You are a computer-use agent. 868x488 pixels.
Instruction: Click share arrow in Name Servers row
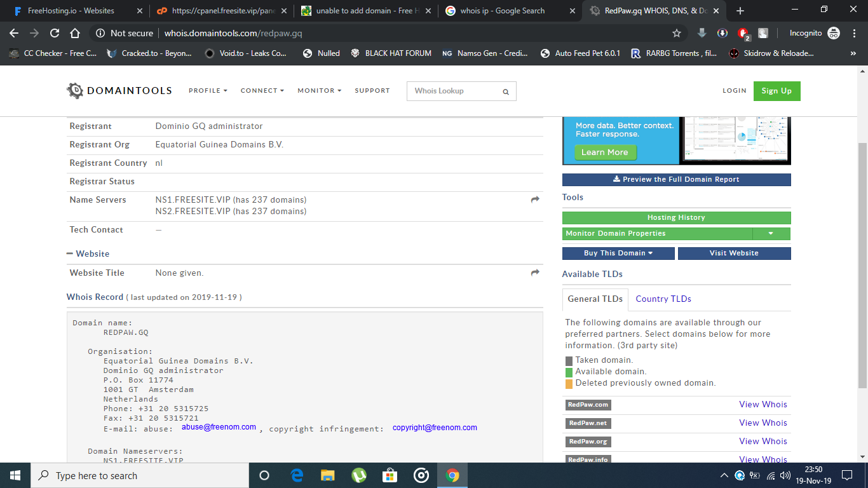pos(535,200)
